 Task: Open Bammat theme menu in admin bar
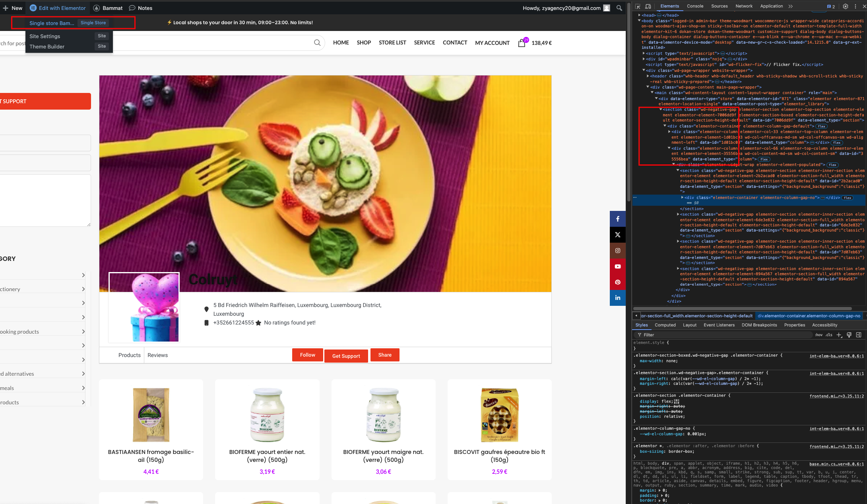coord(108,8)
